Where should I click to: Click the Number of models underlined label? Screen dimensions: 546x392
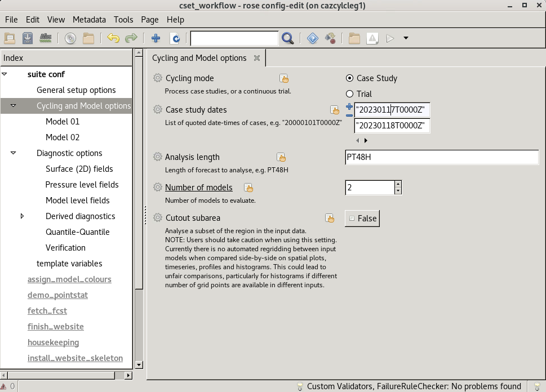coord(198,188)
